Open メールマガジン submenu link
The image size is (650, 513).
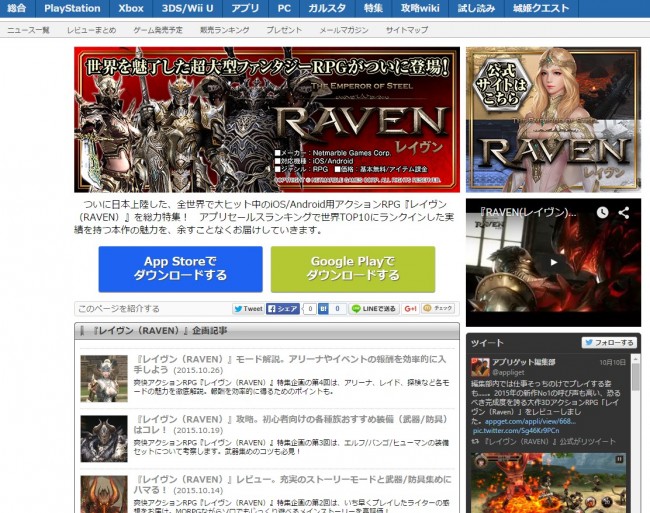pyautogui.click(x=344, y=30)
